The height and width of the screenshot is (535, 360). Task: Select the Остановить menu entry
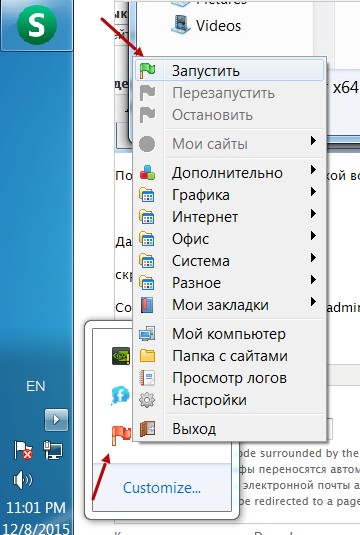229,115
